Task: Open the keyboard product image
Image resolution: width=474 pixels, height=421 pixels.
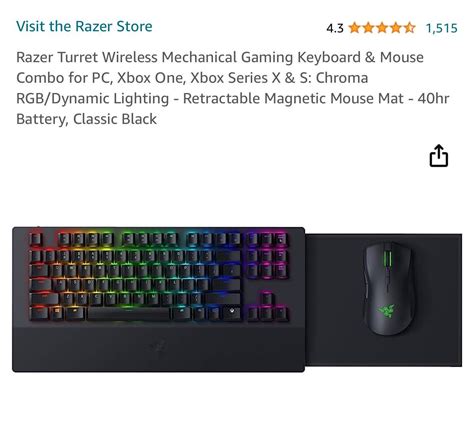Action: tap(158, 299)
